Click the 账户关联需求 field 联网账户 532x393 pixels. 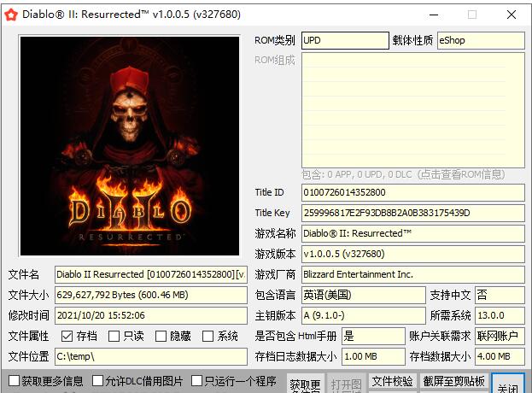click(500, 336)
